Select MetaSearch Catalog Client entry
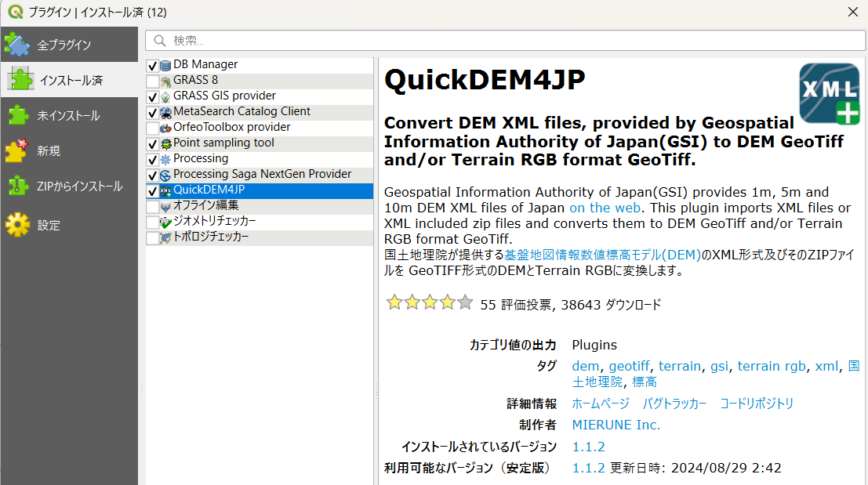This screenshot has width=868, height=485. pyautogui.click(x=242, y=111)
